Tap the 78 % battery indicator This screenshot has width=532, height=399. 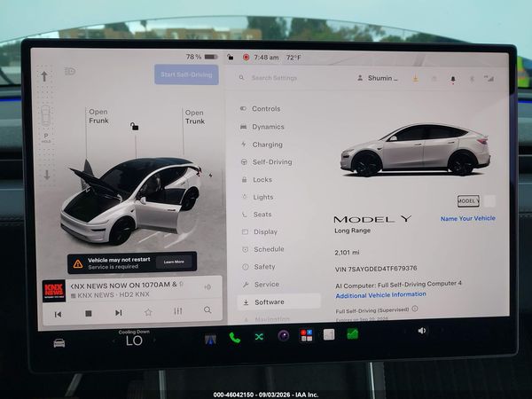(x=201, y=57)
